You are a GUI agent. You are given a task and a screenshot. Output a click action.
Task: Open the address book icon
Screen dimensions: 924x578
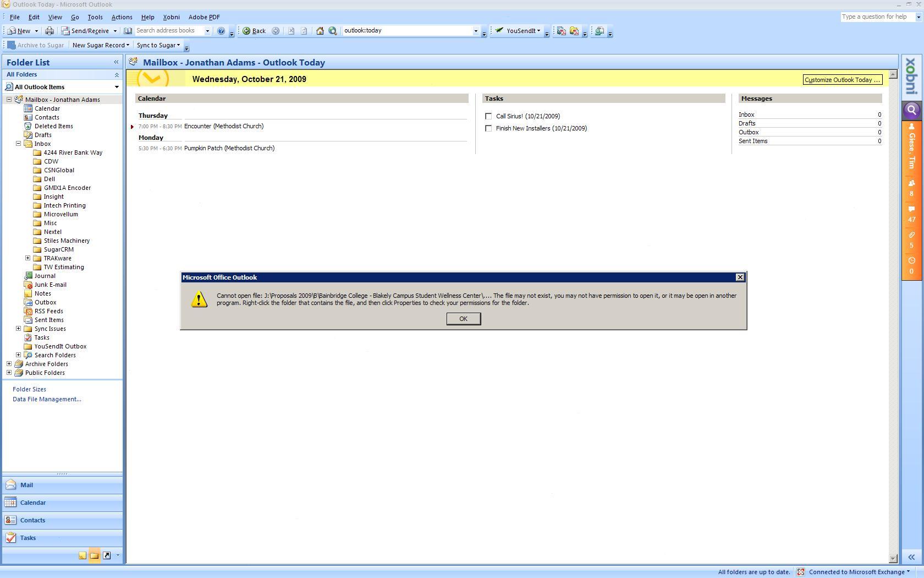point(128,31)
